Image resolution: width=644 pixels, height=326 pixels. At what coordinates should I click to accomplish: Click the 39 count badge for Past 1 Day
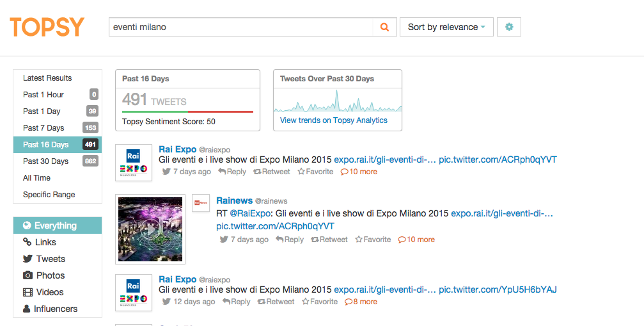point(92,111)
